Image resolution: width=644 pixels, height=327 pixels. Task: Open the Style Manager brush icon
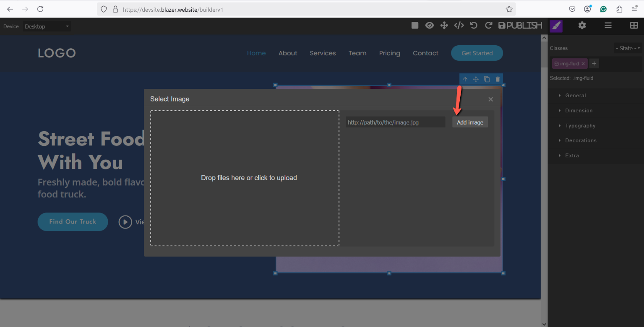(556, 26)
